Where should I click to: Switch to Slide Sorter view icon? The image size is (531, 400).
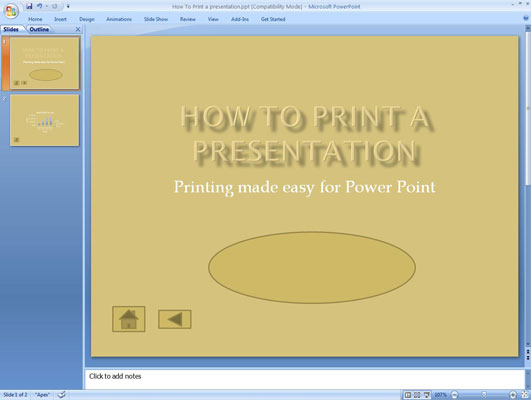tap(417, 395)
